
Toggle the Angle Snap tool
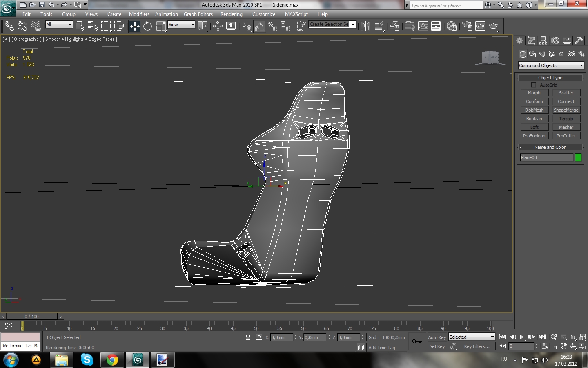tap(260, 26)
